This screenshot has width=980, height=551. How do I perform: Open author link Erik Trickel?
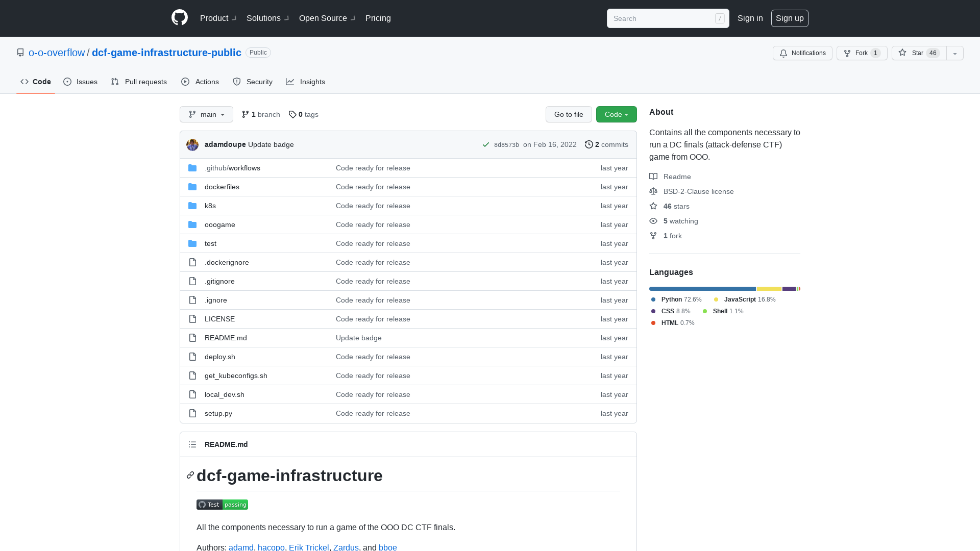point(309,547)
